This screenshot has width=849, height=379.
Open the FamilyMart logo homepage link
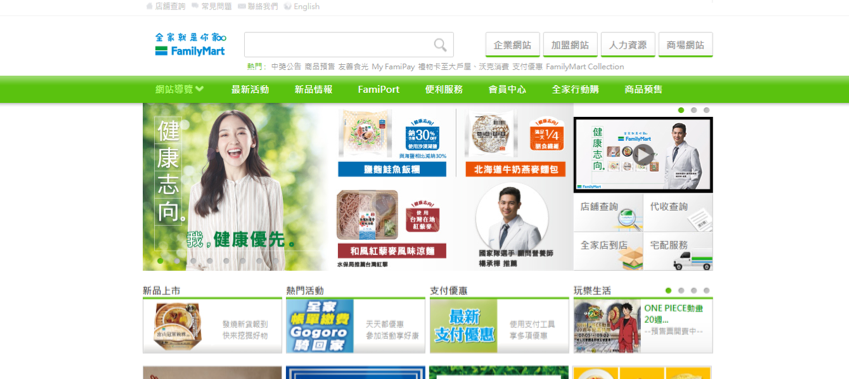coord(191,44)
